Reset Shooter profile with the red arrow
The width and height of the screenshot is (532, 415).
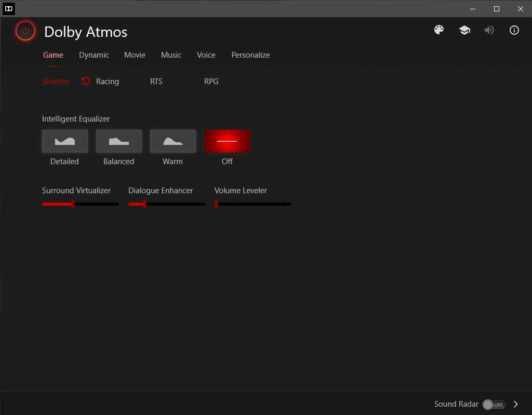86,81
